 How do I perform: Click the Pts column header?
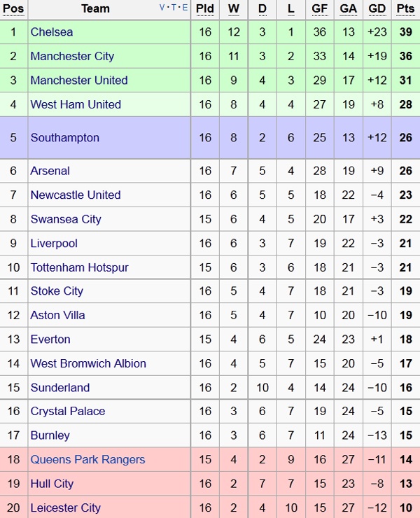click(x=405, y=9)
